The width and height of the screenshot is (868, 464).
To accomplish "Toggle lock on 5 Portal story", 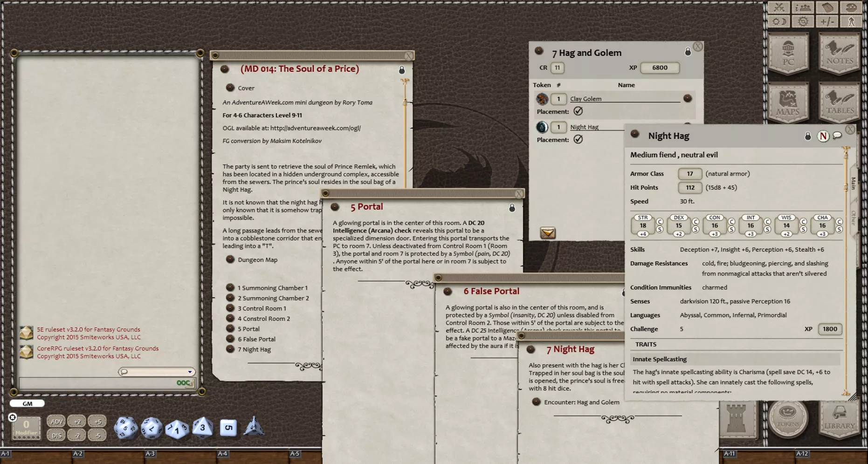I will coord(512,208).
